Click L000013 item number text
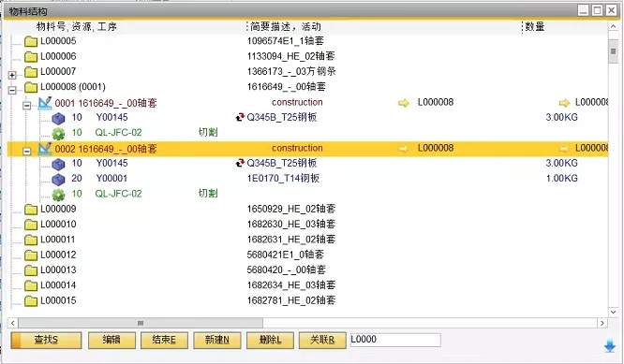 (x=58, y=269)
